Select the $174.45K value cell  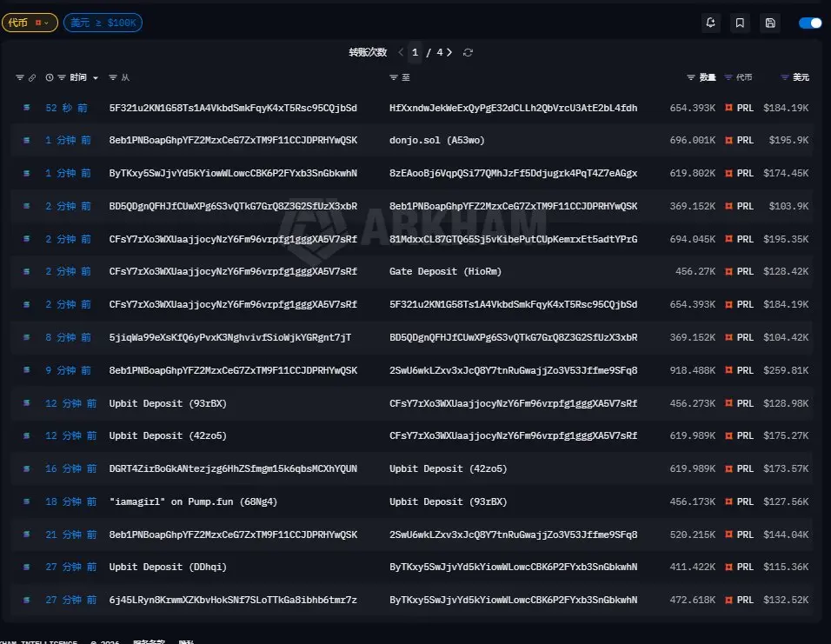point(786,173)
